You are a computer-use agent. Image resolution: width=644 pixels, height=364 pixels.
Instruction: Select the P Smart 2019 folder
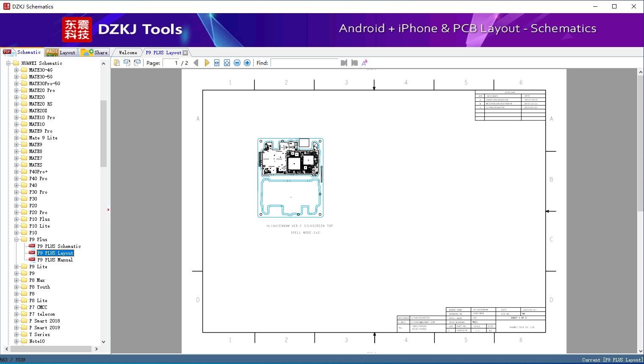44,328
